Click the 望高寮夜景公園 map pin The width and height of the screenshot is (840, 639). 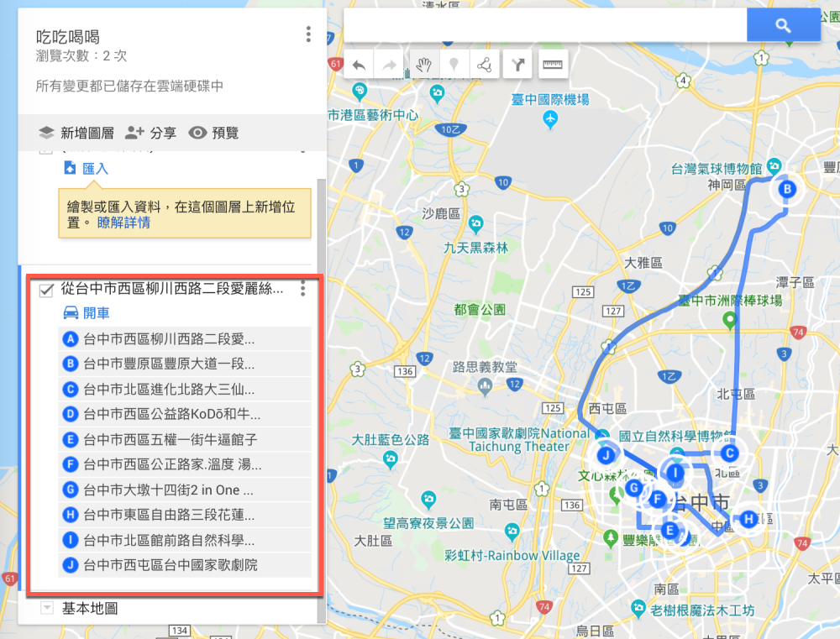tap(428, 500)
